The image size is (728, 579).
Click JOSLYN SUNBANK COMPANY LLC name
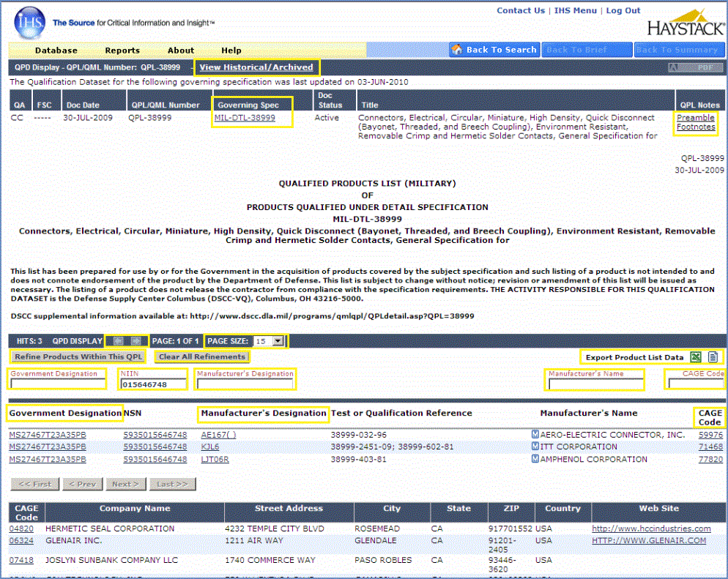point(111,560)
